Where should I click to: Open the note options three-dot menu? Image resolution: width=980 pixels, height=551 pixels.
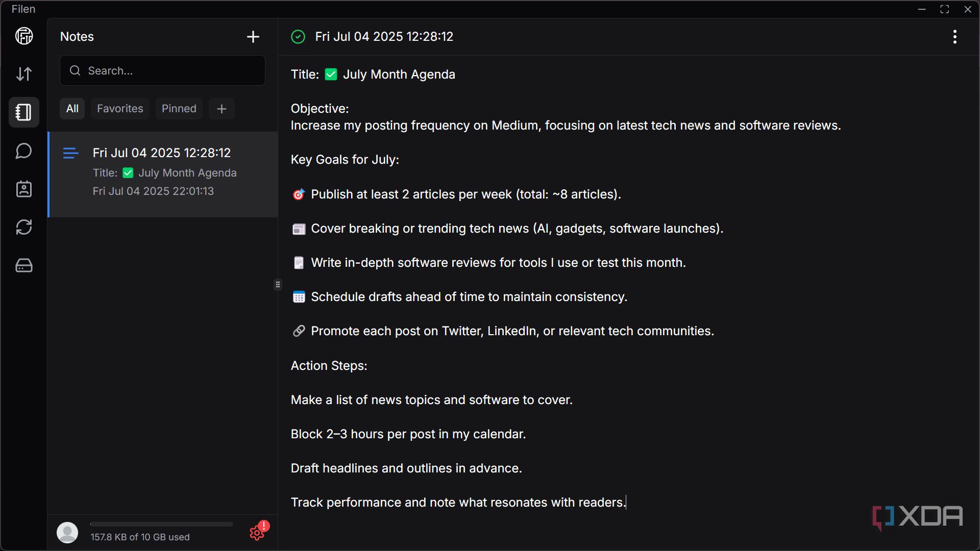tap(954, 37)
